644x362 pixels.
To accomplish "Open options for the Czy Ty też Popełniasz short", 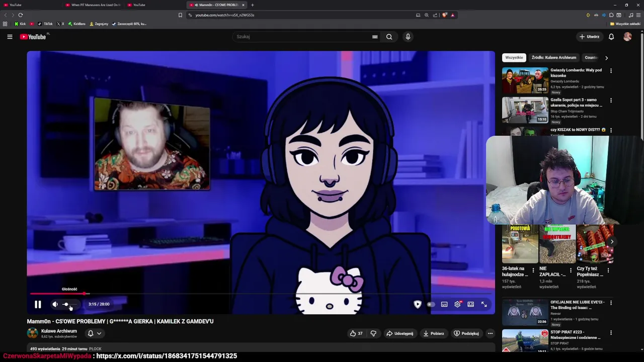I will [608, 270].
